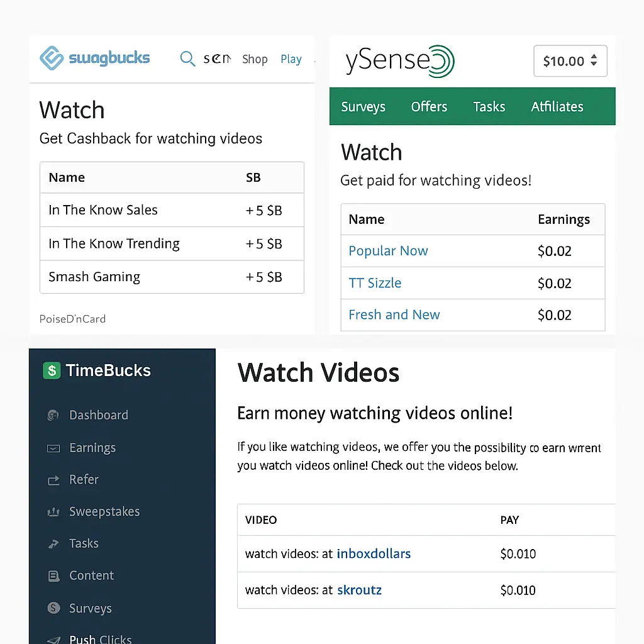Click the $0.02 earnings for Popular Now
The height and width of the screenshot is (644, 644).
point(555,251)
